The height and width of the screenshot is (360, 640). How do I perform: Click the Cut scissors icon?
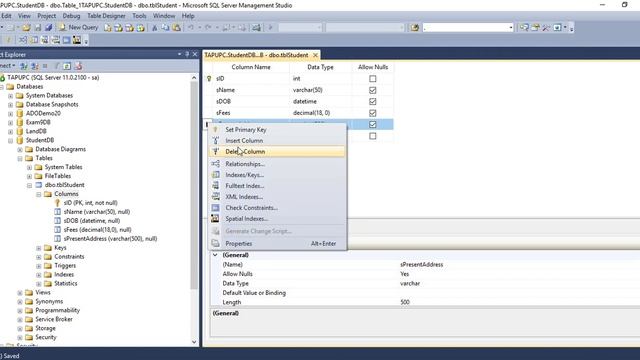point(154,28)
